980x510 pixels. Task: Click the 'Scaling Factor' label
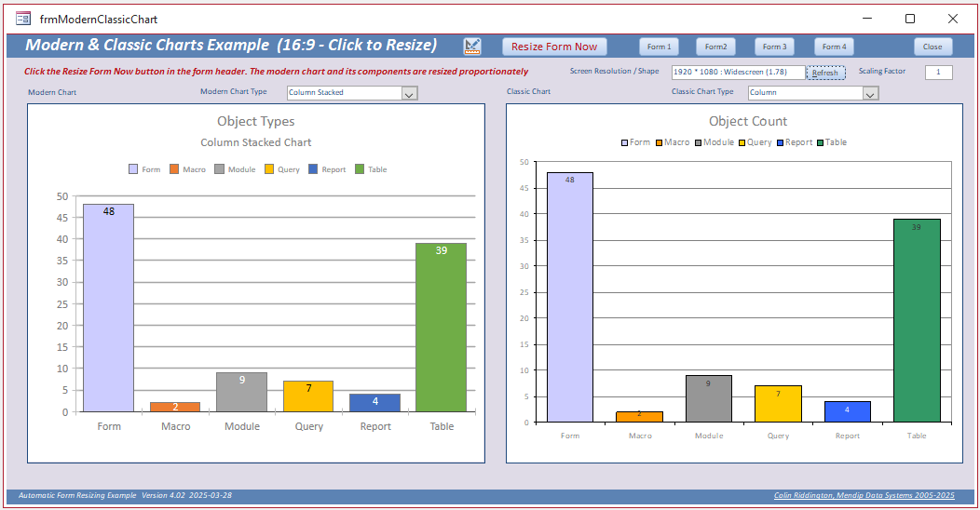pos(881,71)
